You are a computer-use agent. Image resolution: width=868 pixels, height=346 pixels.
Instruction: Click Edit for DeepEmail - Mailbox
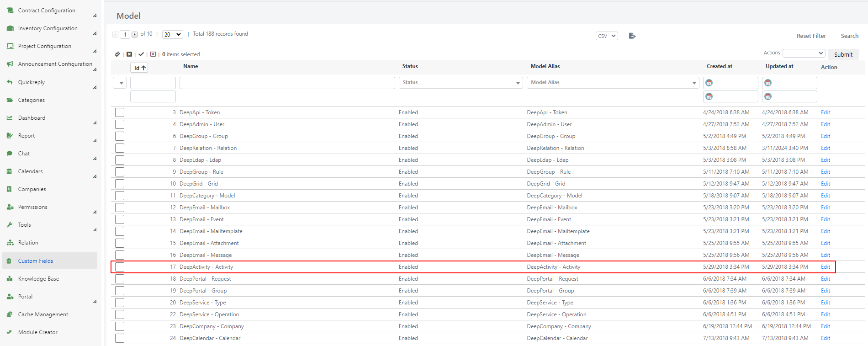coord(826,208)
